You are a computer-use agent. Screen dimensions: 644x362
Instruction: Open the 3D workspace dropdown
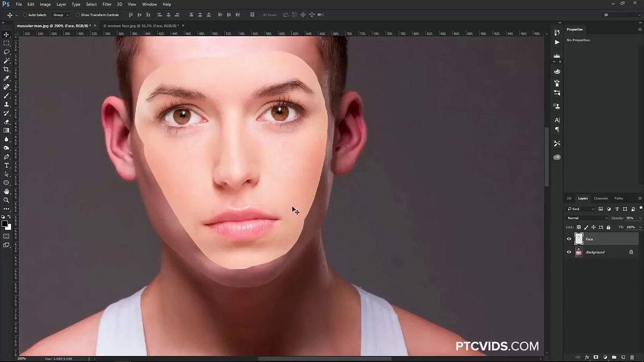tap(622, 15)
